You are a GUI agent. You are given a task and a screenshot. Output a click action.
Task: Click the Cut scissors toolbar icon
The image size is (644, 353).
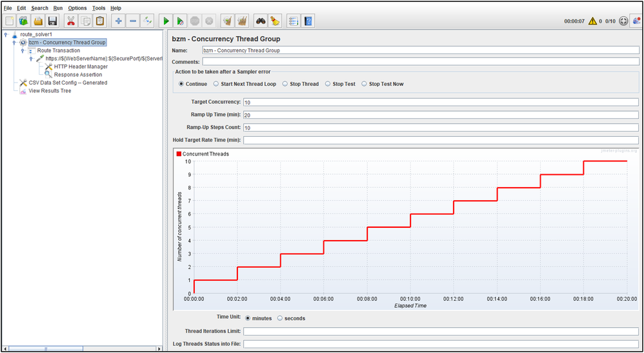[71, 21]
